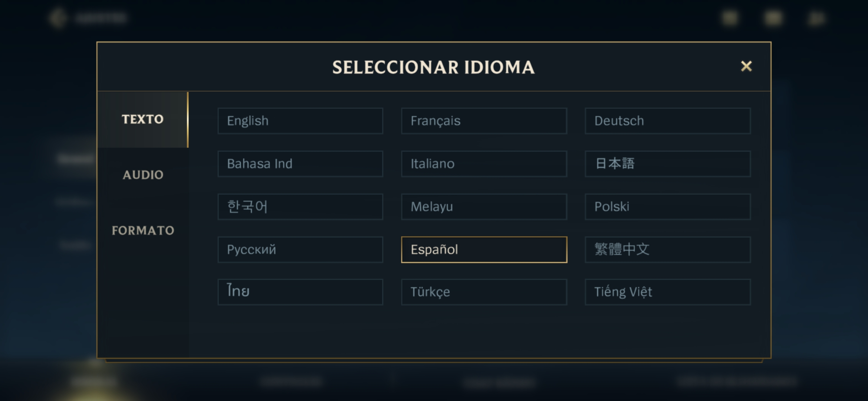Viewport: 868px width, 401px height.
Task: Select Deutsch language option
Action: click(x=668, y=121)
